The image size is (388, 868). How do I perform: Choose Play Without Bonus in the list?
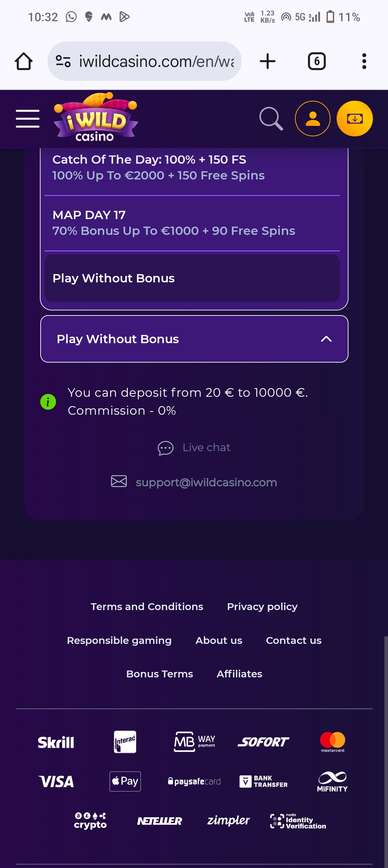click(192, 278)
